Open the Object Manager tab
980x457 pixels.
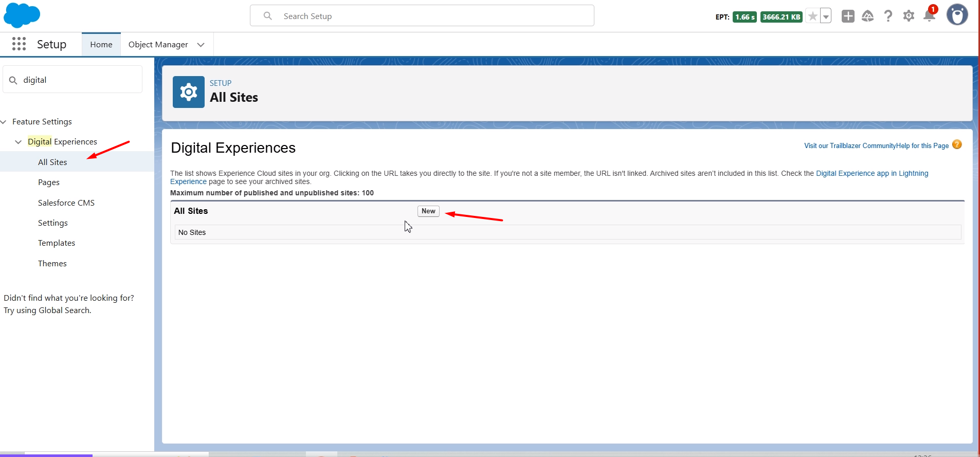[x=158, y=45]
